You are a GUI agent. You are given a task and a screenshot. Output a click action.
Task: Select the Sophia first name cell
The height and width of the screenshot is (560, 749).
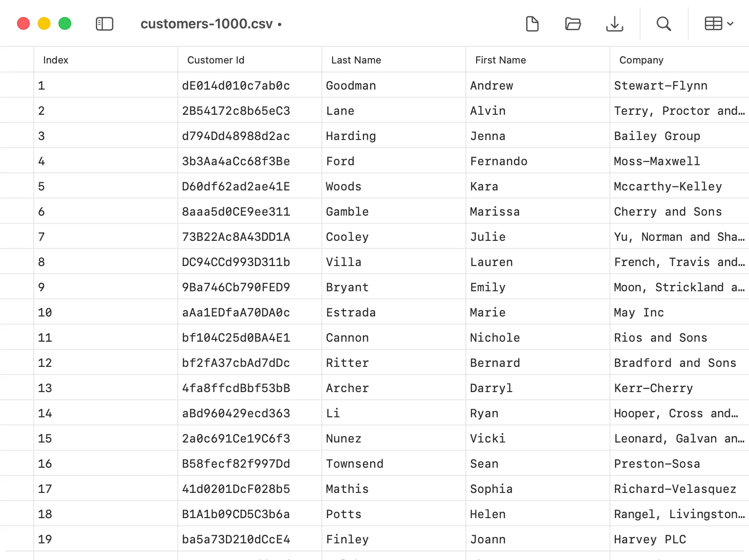(538, 488)
